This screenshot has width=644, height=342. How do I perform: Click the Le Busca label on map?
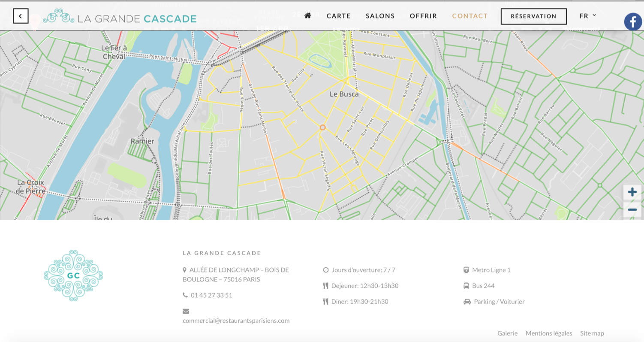tap(344, 94)
